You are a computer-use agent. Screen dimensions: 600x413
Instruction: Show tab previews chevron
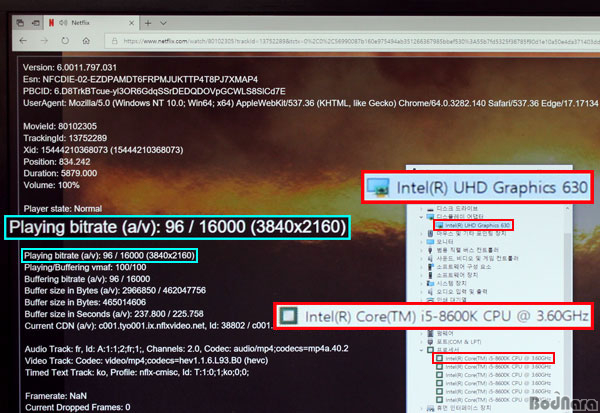(163, 23)
